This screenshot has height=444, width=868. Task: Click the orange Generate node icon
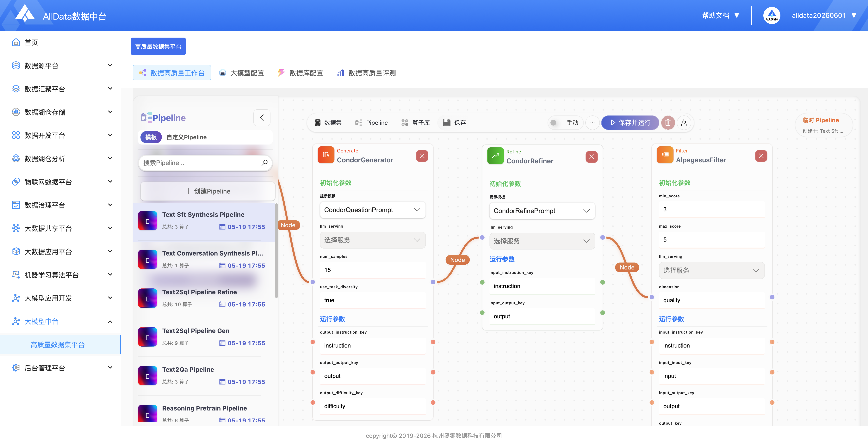(x=326, y=155)
